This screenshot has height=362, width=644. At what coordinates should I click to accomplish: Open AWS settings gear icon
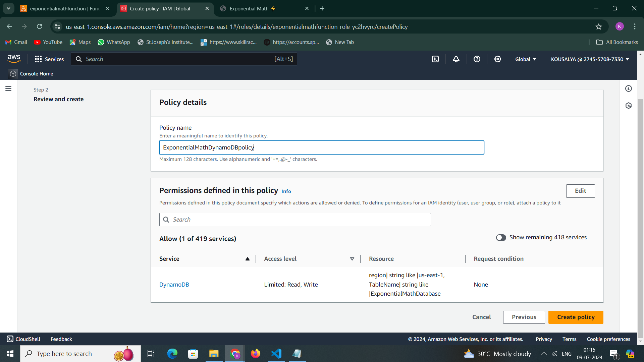coord(498,59)
